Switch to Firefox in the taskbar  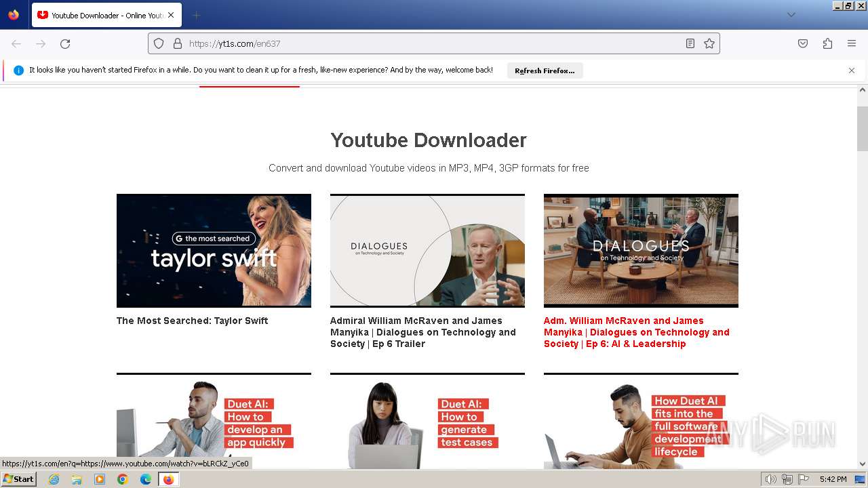tap(168, 479)
